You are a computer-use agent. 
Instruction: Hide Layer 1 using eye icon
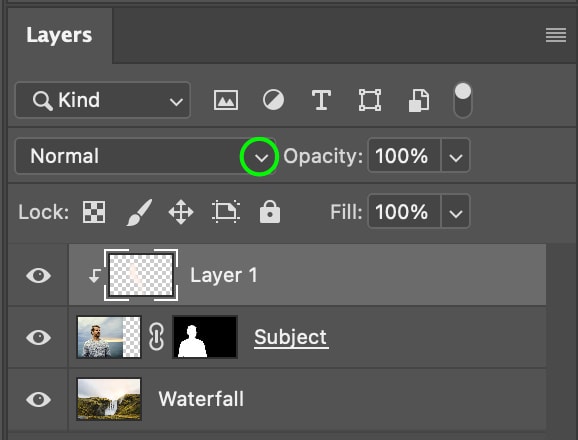[38, 275]
